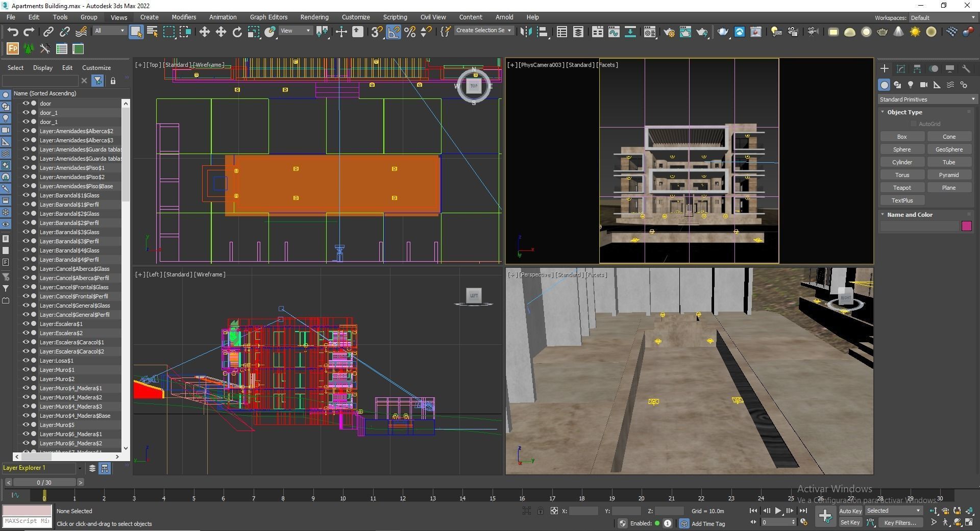This screenshot has height=531, width=980.
Task: Toggle visibility of Layer:Amenidades$Alberca$2
Action: click(x=26, y=131)
